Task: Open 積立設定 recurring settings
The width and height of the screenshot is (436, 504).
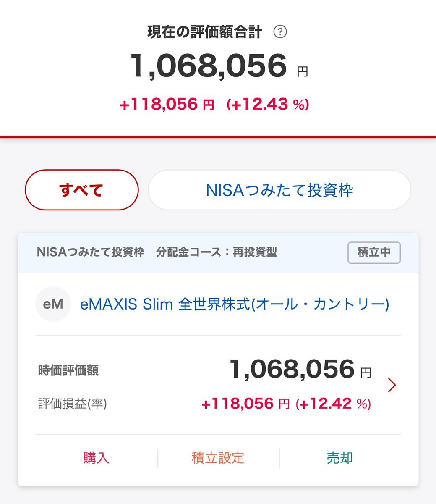Action: (218, 458)
